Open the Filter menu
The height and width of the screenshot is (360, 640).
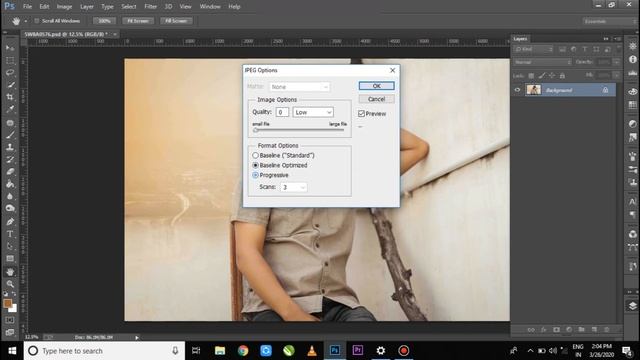151,7
